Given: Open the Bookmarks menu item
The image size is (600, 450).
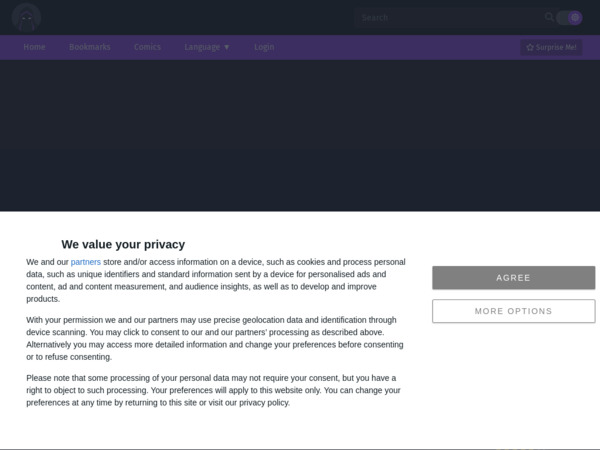Looking at the screenshot, I should click(90, 47).
